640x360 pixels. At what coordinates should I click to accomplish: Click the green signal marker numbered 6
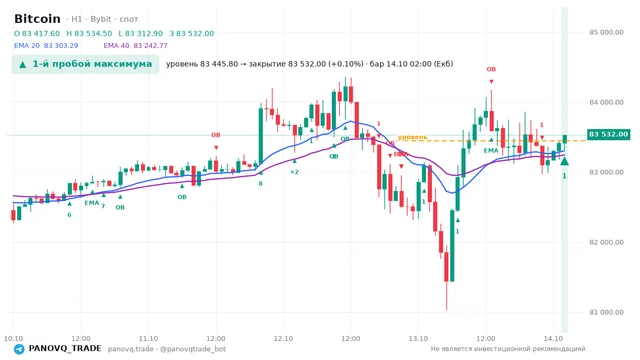[x=69, y=210]
